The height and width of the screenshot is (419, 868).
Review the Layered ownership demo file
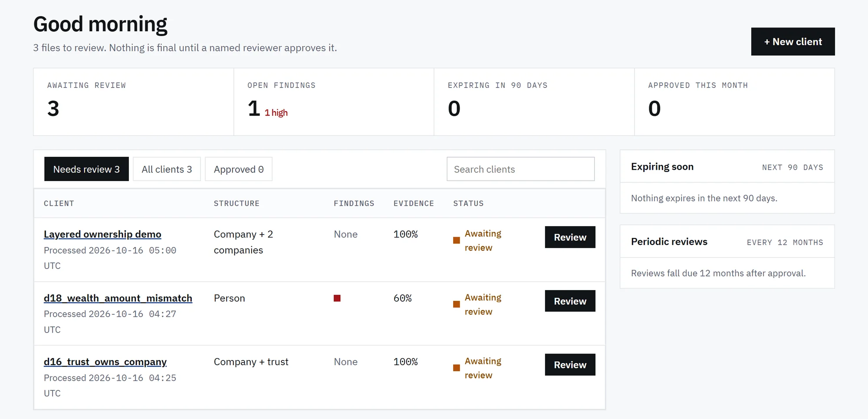pyautogui.click(x=570, y=237)
